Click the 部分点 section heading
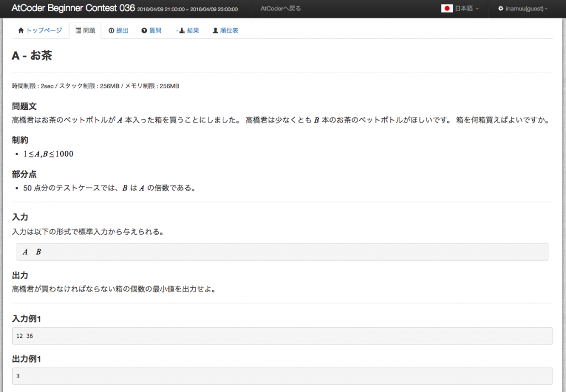Image resolution: width=566 pixels, height=392 pixels. point(24,174)
